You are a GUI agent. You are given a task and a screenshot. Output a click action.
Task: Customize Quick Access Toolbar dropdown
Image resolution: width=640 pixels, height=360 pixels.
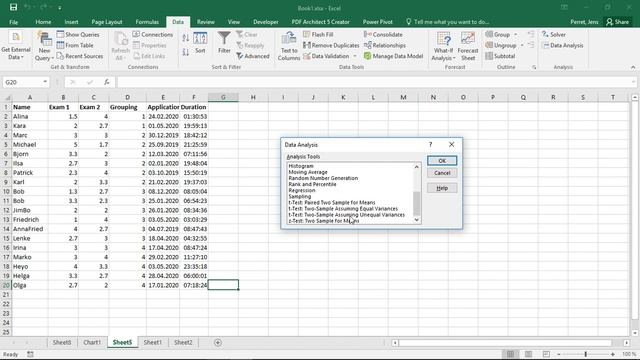pyautogui.click(x=60, y=8)
